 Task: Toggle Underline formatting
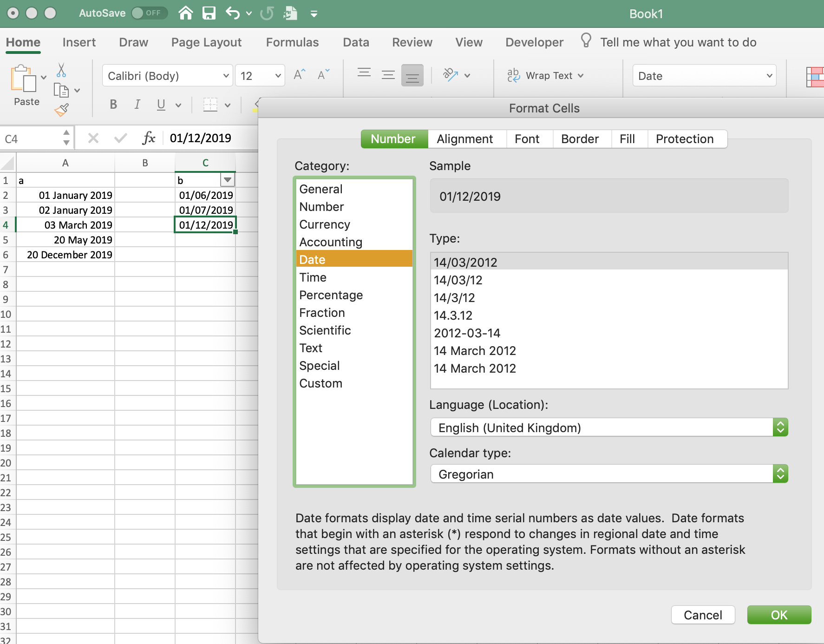coord(161,105)
